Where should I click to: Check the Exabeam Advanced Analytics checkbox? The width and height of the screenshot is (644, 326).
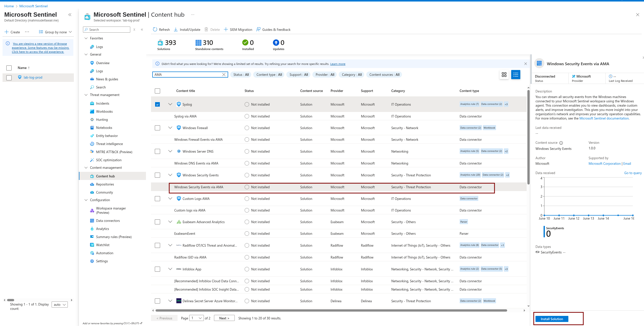coord(157,222)
